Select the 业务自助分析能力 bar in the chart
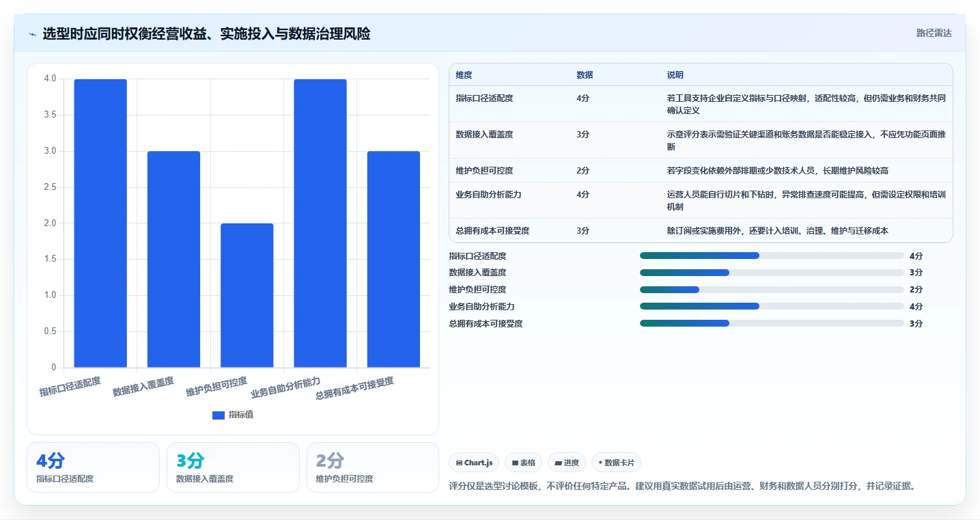 [x=320, y=223]
